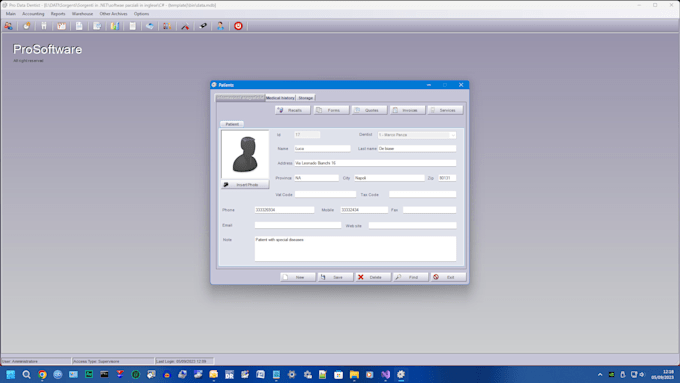
Task: Click the Vat Code input field
Action: tap(325, 194)
